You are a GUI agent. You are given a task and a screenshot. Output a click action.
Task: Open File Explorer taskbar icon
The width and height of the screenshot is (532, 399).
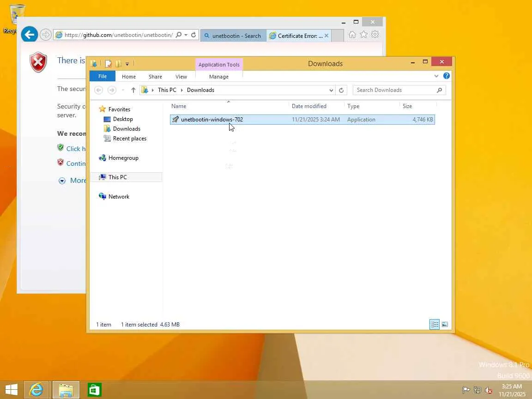[66, 389]
